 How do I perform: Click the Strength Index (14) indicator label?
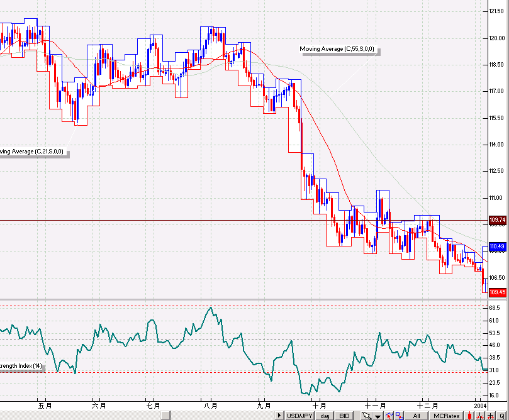click(21, 366)
